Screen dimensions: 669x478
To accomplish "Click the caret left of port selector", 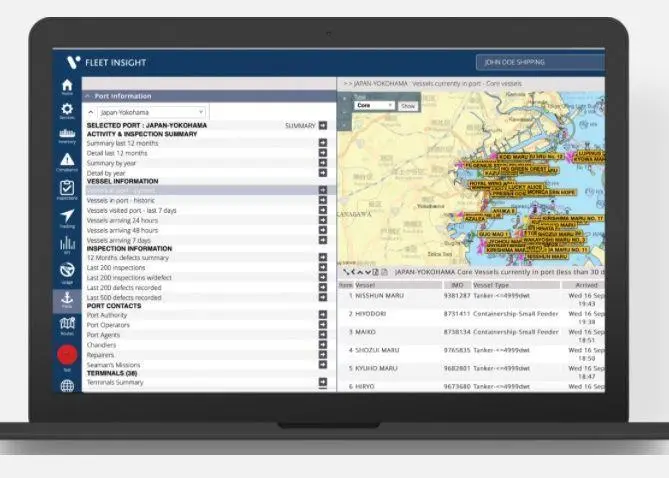I will pos(90,112).
